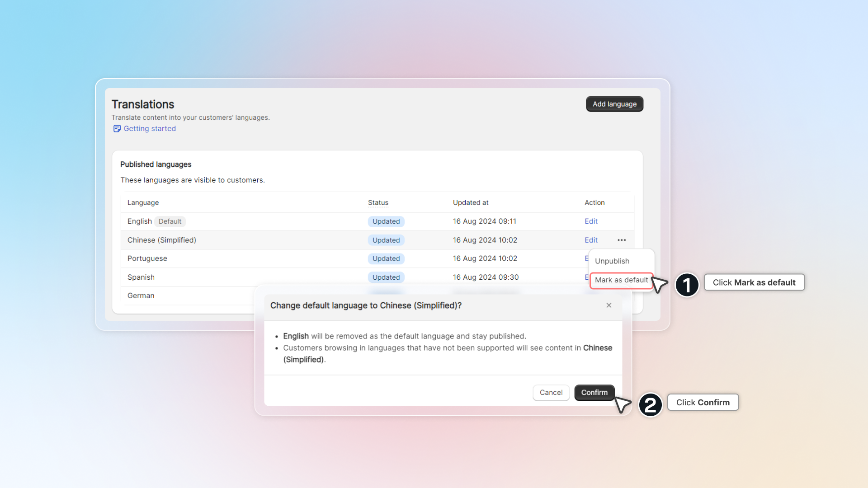Click the step 1 circle badge
The width and height of the screenshot is (868, 488).
[687, 285]
